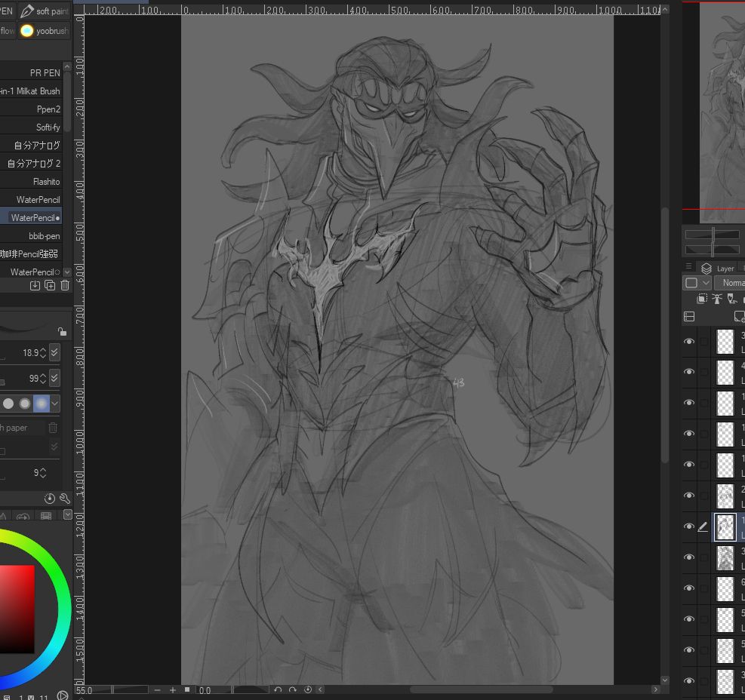745x700 pixels.
Task: Select the hard round brush tip
Action: click(8, 404)
